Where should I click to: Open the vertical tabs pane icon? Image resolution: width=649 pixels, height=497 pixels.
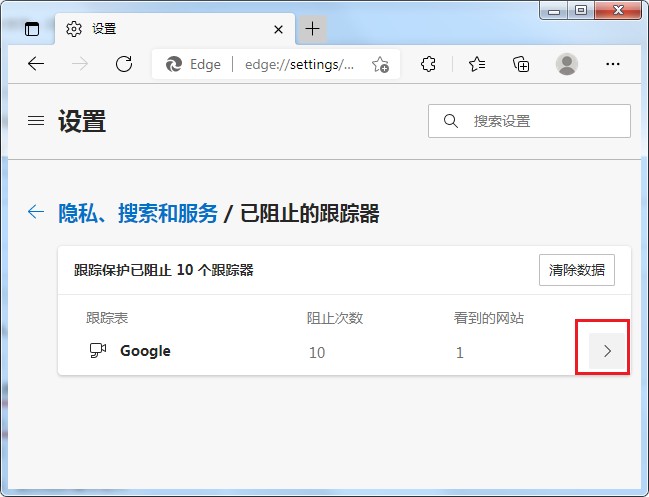[x=32, y=29]
